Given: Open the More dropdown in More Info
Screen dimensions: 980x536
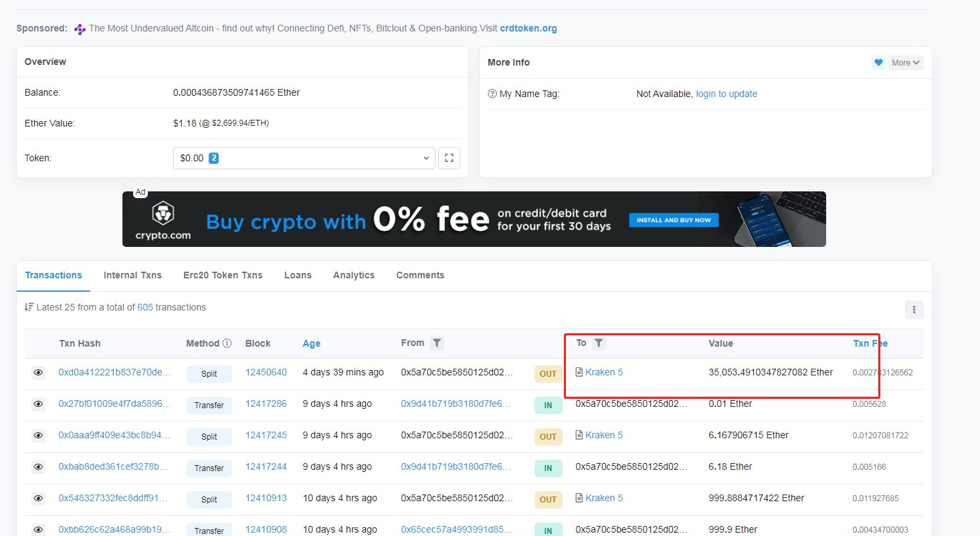Looking at the screenshot, I should pyautogui.click(x=906, y=62).
